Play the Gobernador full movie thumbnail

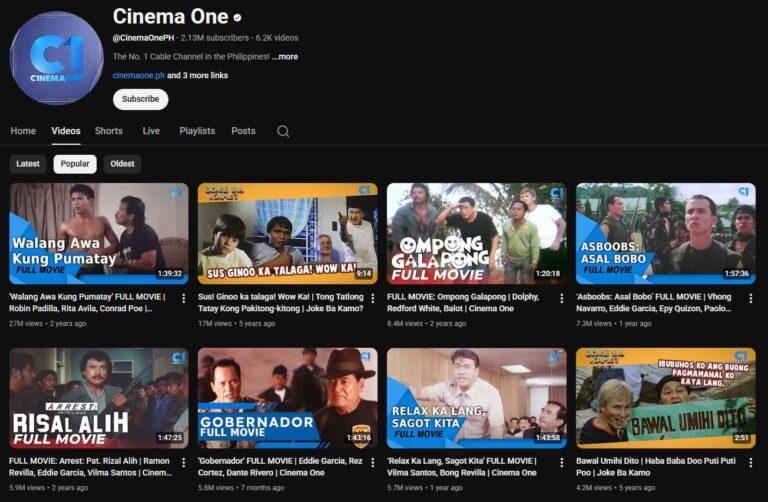point(288,398)
